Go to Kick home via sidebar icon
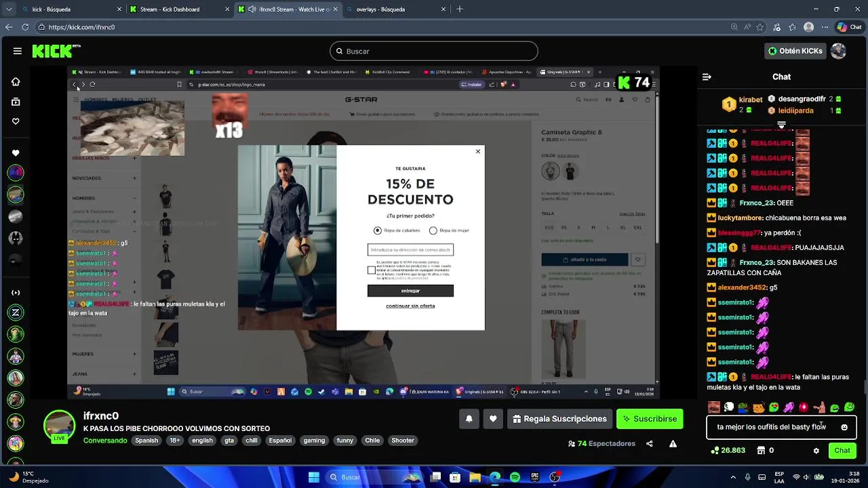 pyautogui.click(x=16, y=81)
